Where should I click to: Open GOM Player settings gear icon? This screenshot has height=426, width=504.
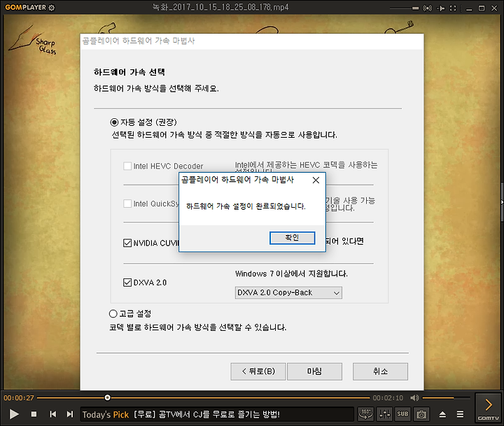click(x=51, y=8)
